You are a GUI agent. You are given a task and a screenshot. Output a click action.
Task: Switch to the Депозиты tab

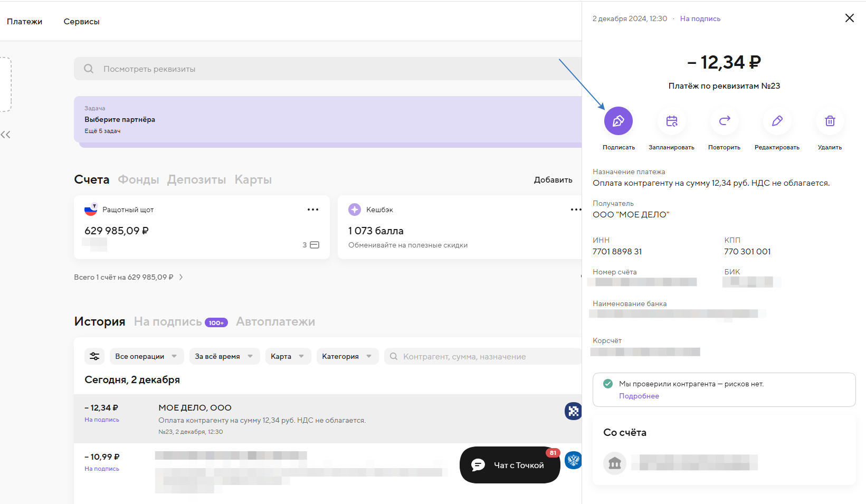[x=196, y=179]
